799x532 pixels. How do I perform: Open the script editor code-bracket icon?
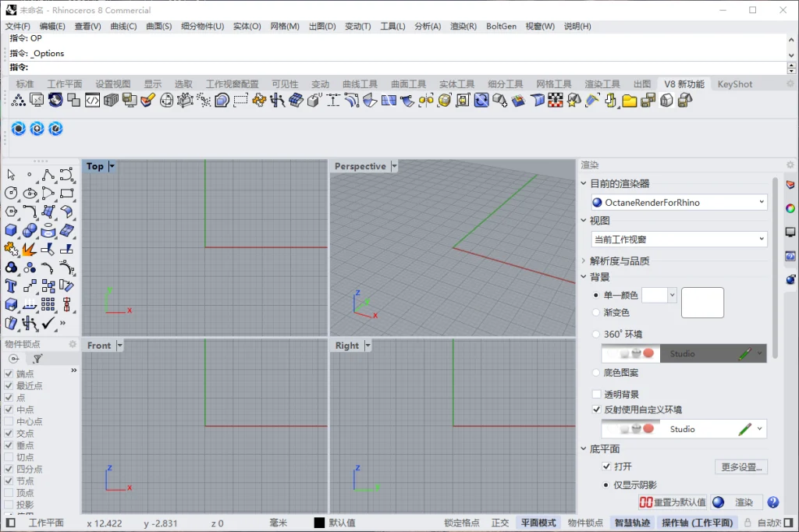point(92,101)
